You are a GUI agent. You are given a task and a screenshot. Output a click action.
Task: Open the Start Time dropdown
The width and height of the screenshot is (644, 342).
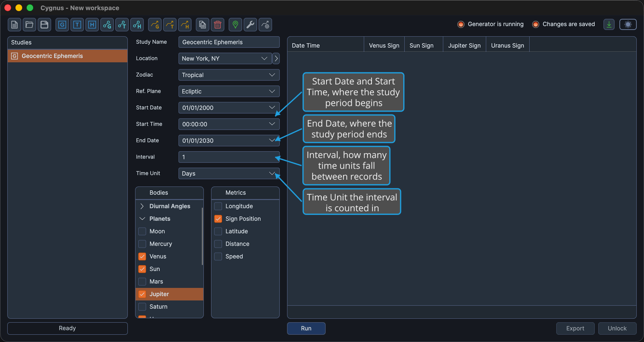[x=229, y=124]
